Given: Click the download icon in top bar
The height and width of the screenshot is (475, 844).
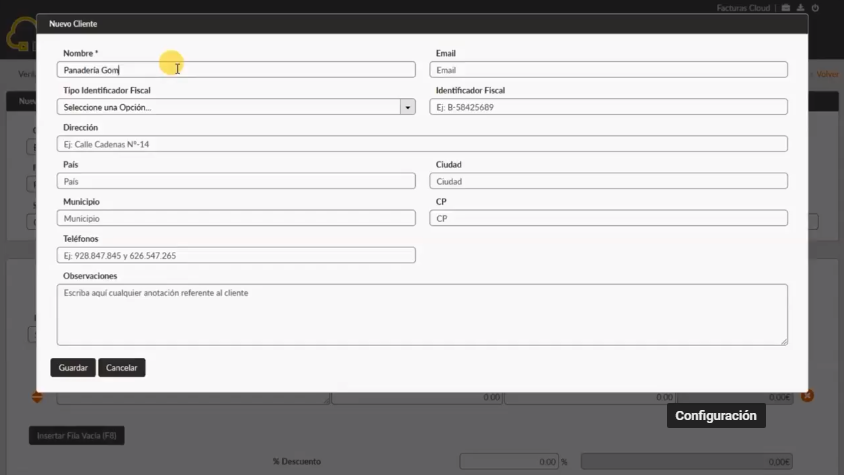Looking at the screenshot, I should click(x=801, y=8).
